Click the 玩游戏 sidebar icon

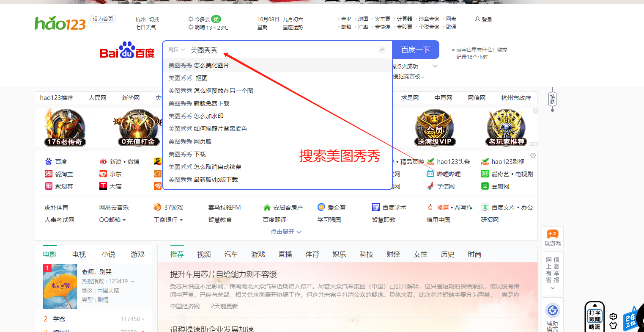tap(552, 234)
